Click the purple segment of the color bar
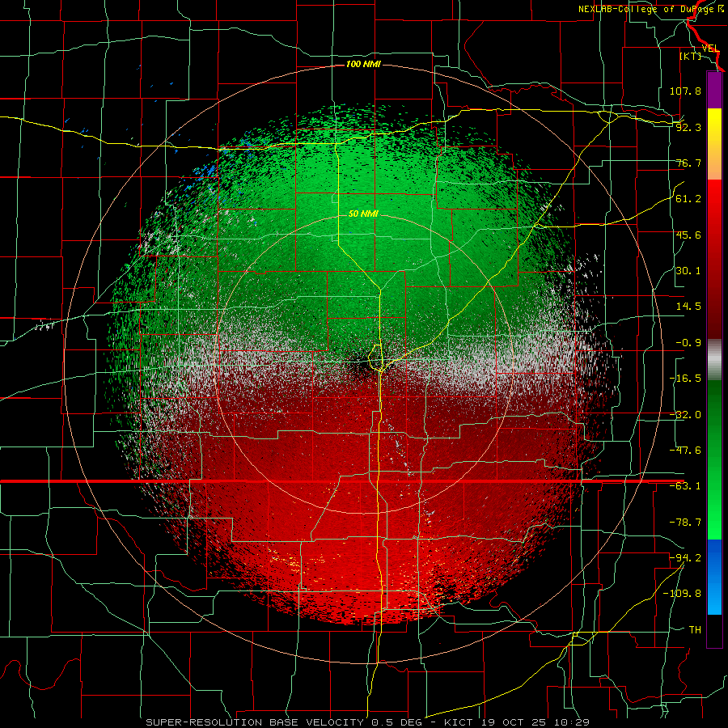This screenshot has height=728, width=728. point(714,90)
